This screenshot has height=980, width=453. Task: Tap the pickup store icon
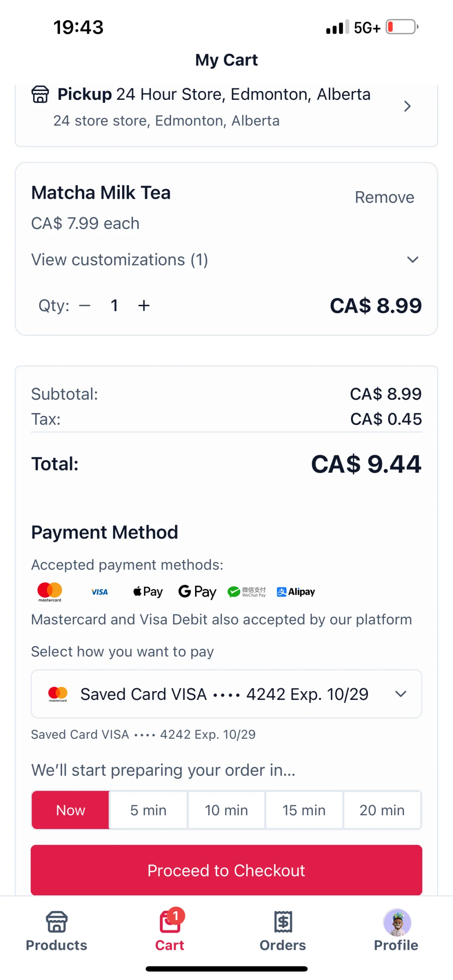click(40, 94)
